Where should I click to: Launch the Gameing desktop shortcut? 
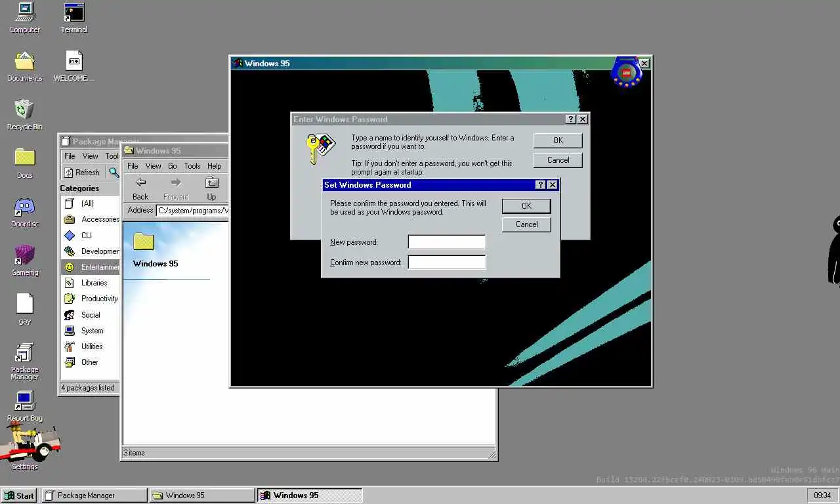pos(24,261)
